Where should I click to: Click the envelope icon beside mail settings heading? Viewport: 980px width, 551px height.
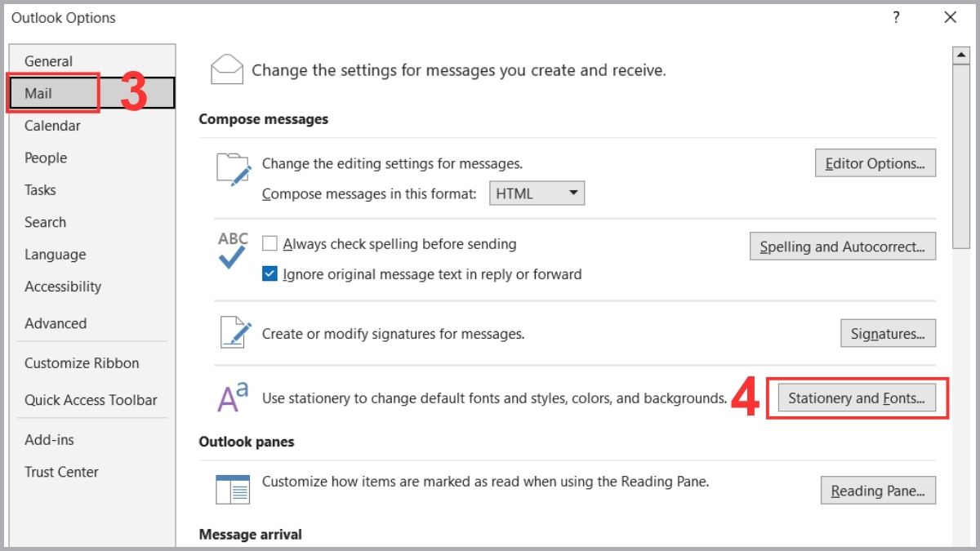pyautogui.click(x=227, y=69)
